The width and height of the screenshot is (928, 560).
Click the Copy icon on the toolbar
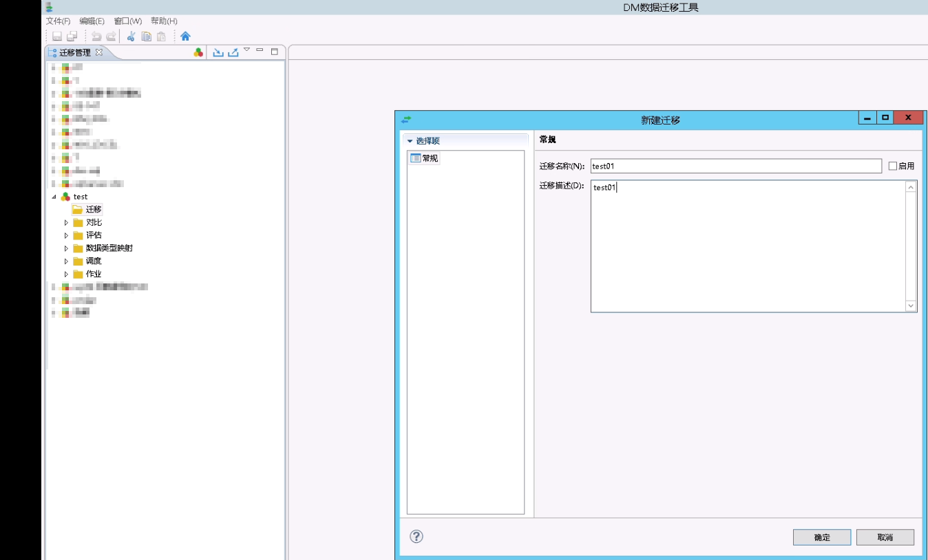point(146,36)
